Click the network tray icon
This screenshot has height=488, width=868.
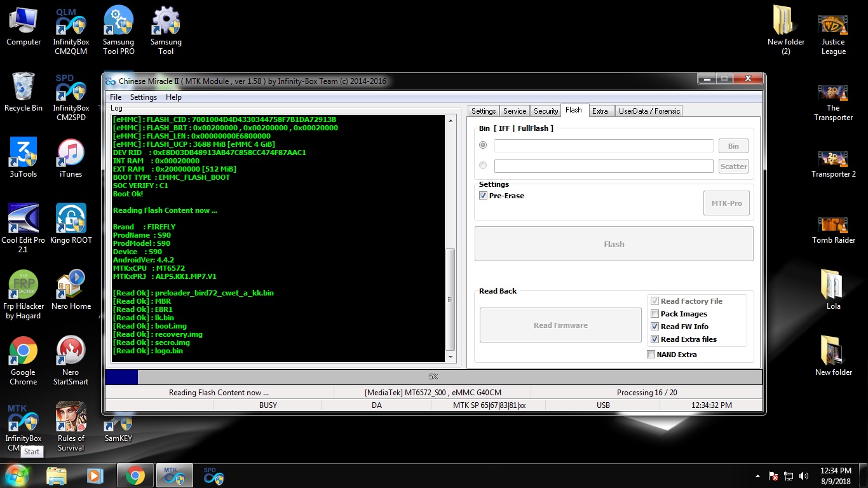789,476
